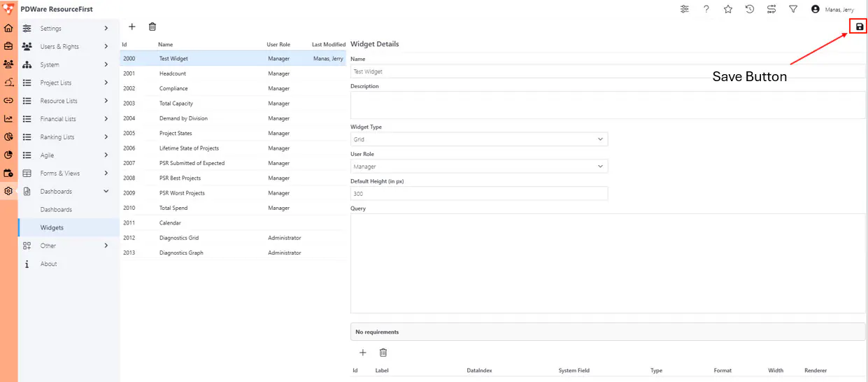868x382 pixels.
Task: Select Lifetime State of Projects row
Action: click(233, 148)
